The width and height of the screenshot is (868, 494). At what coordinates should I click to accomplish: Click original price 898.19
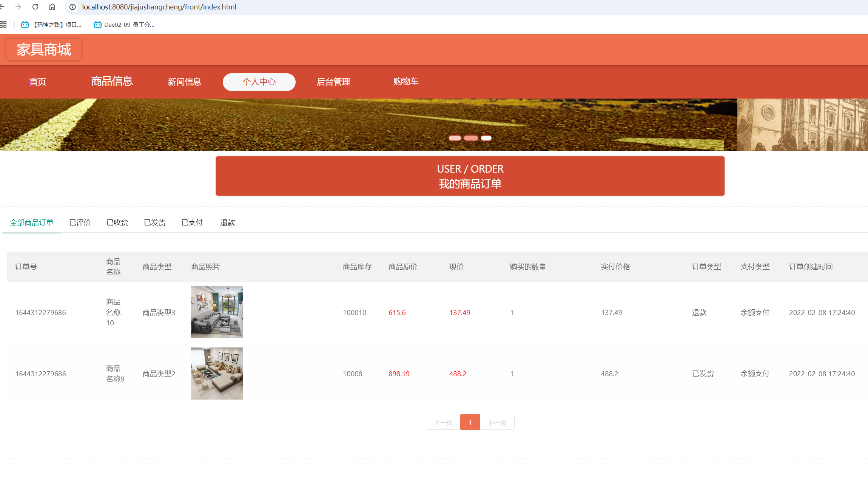point(399,374)
